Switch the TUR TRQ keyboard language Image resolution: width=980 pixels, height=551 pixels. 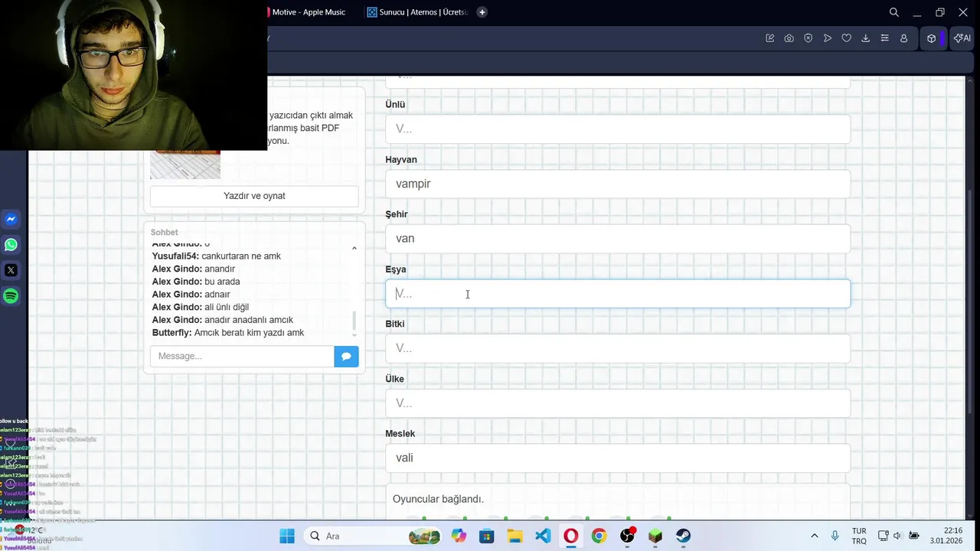(x=859, y=536)
